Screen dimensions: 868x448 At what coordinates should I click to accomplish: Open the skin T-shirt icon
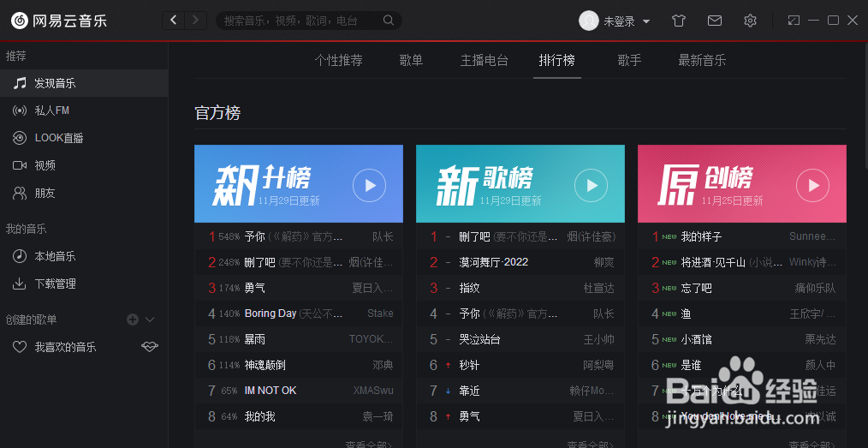[x=679, y=21]
